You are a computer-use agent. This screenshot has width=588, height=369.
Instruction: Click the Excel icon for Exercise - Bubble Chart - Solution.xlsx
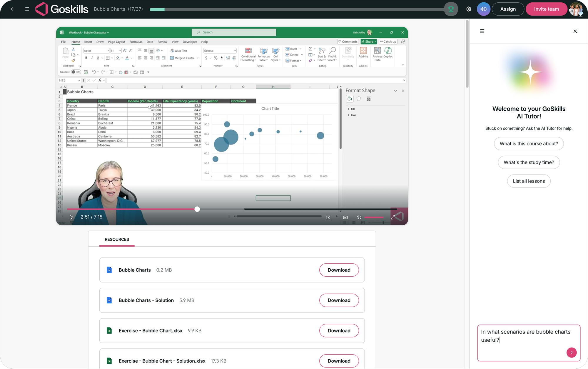[x=109, y=361]
